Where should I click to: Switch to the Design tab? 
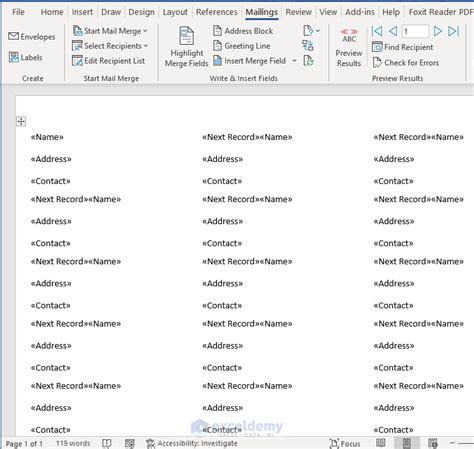[x=141, y=12]
